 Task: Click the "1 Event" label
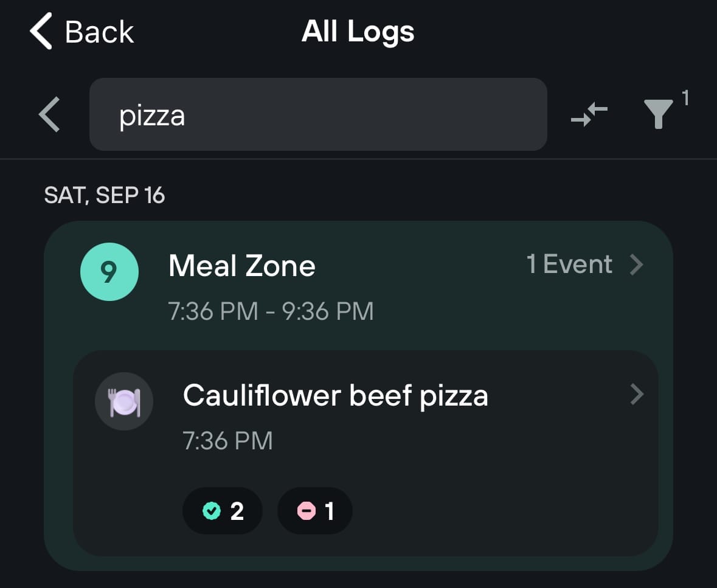click(x=569, y=265)
